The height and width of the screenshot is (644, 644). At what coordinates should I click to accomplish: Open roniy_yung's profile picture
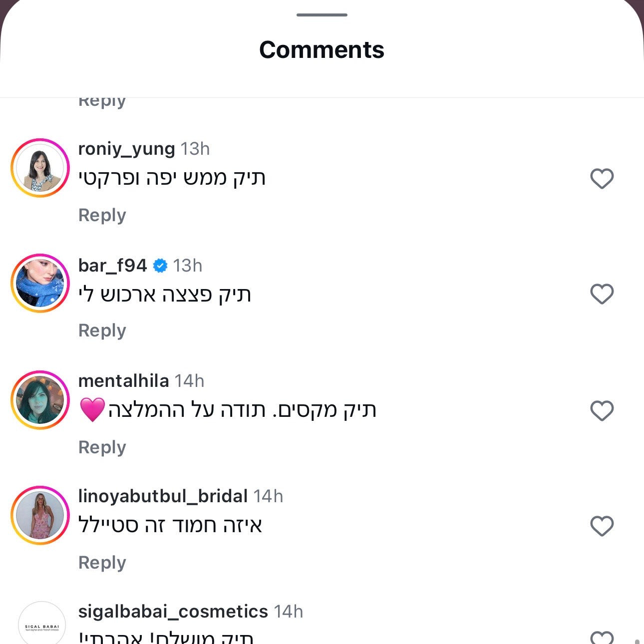pyautogui.click(x=40, y=168)
